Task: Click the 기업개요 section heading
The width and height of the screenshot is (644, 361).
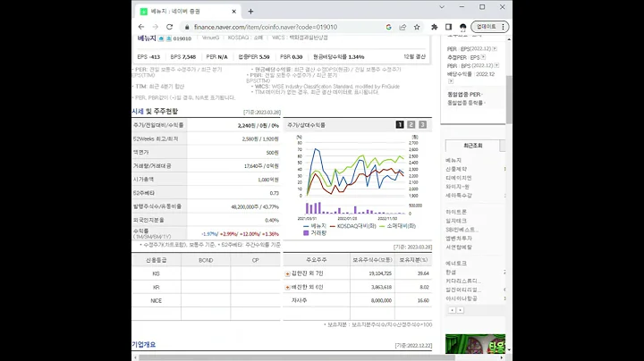Action: point(144,345)
